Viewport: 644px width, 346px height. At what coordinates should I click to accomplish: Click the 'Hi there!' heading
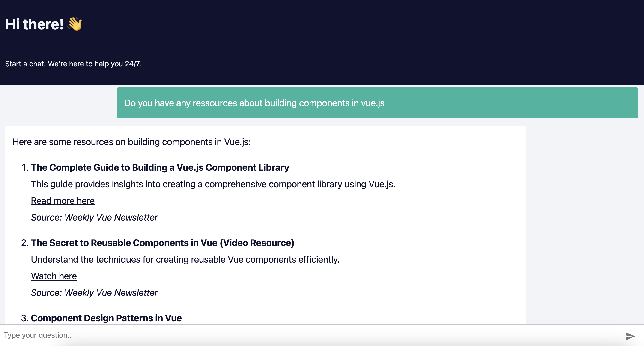34,24
